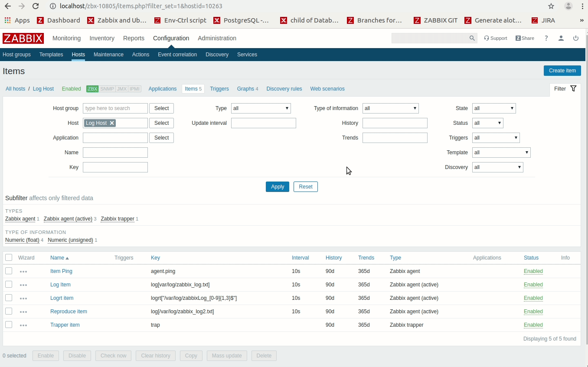Toggle Enabled status of Item Ping
The height and width of the screenshot is (367, 588).
click(x=533, y=271)
